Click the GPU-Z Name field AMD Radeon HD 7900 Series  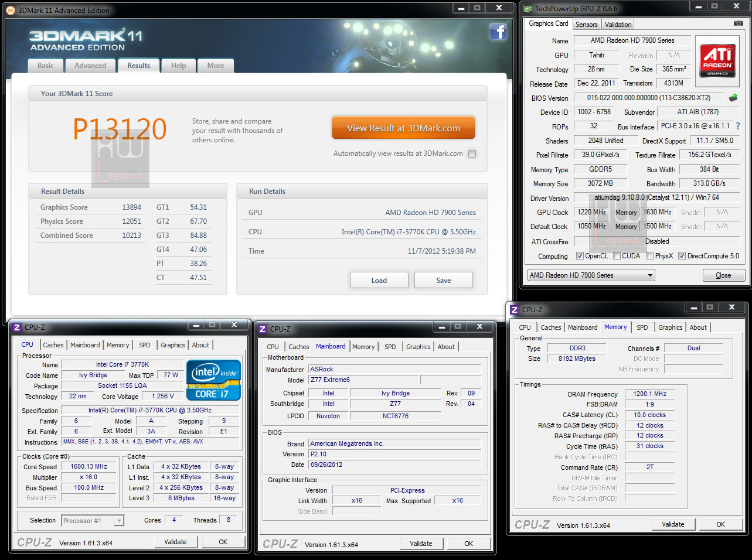click(632, 40)
